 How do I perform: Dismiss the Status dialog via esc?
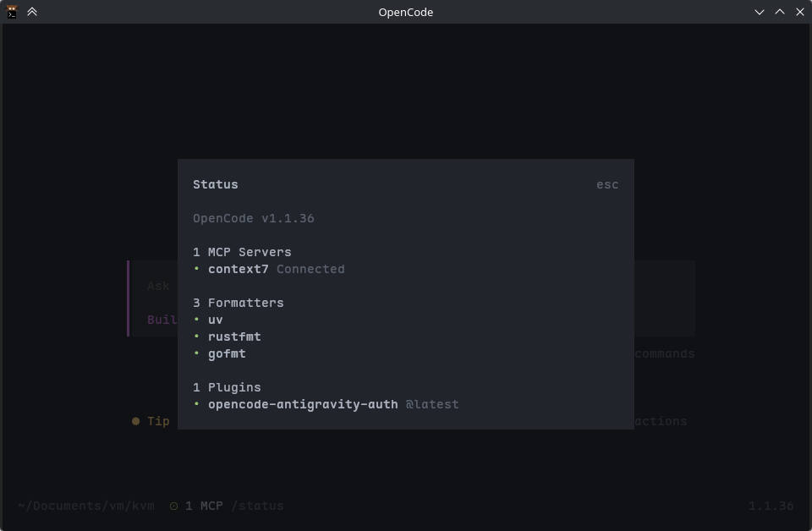(607, 185)
